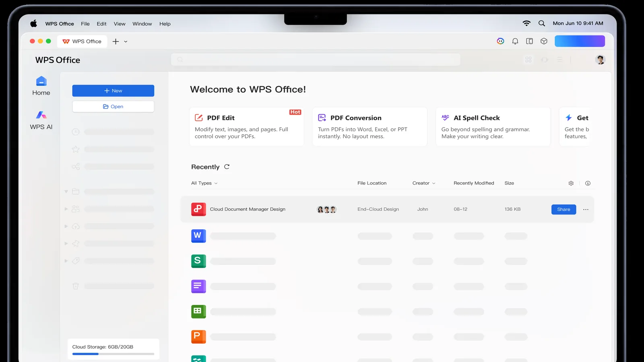The width and height of the screenshot is (644, 362).
Task: Open the Edit menu
Action: tap(101, 24)
